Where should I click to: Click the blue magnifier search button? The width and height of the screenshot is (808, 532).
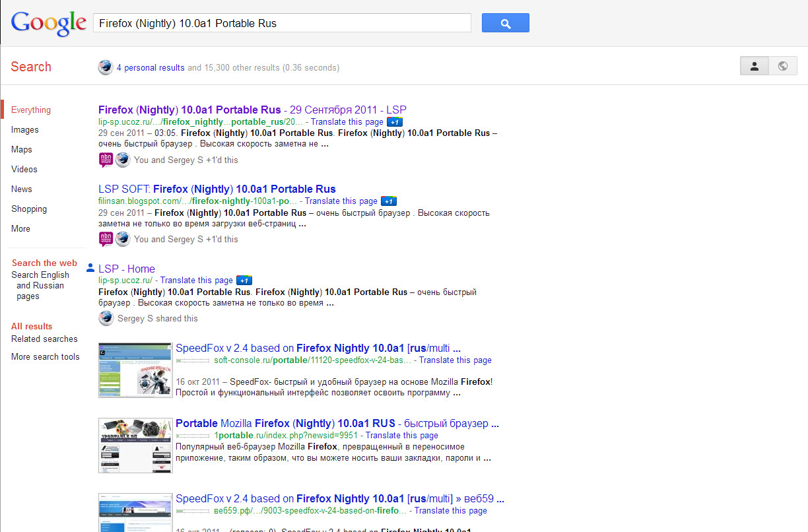(x=506, y=23)
